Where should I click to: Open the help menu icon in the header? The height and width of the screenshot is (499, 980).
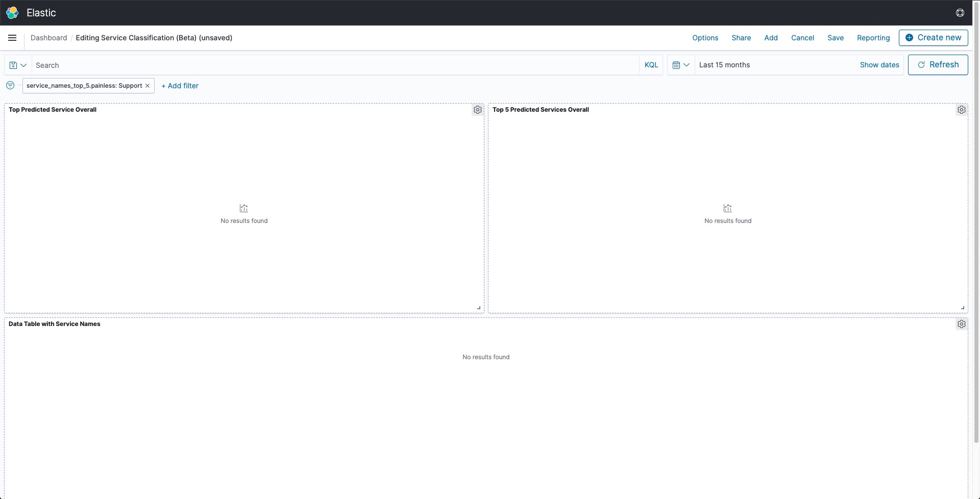tap(960, 13)
